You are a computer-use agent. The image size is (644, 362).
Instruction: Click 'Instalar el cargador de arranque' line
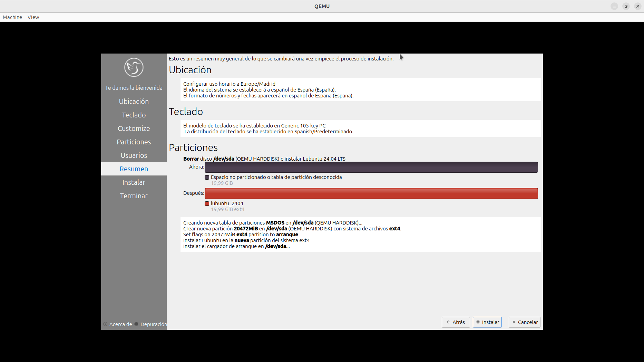(x=236, y=246)
